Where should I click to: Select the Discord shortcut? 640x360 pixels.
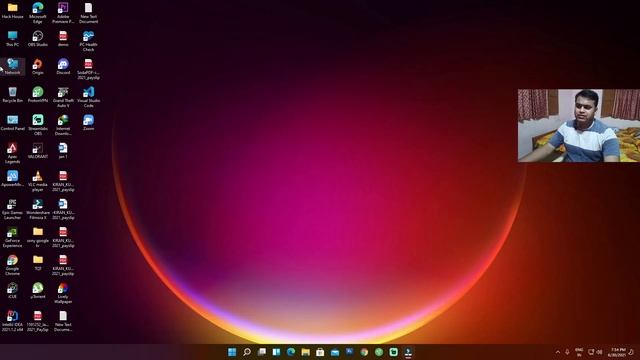[63, 67]
